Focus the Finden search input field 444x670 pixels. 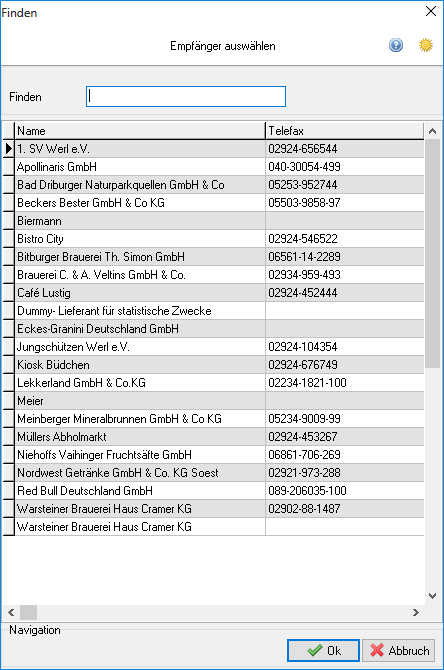[x=186, y=97]
